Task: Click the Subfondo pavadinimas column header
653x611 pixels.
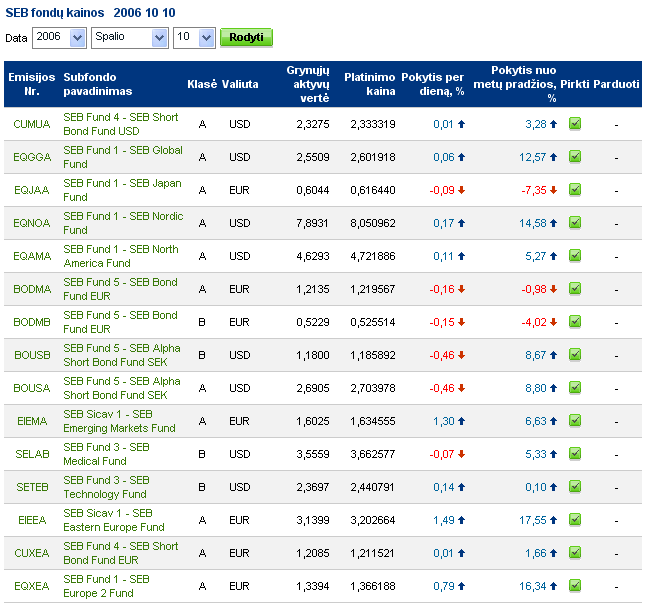Action: [97, 84]
